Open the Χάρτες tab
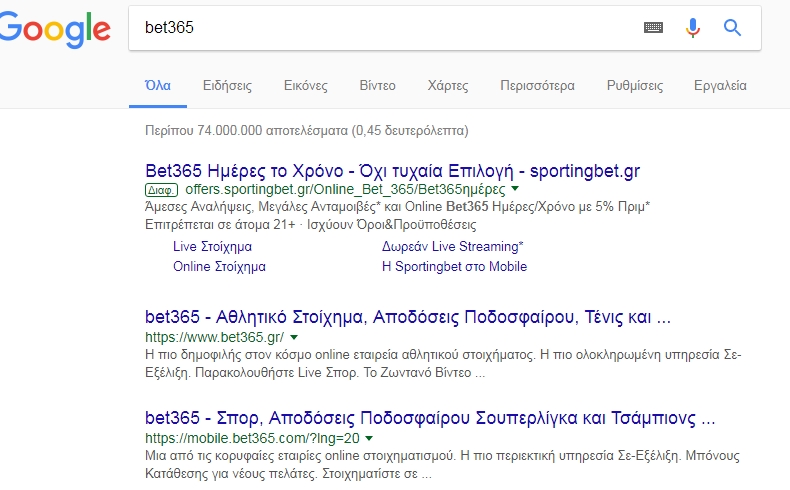 coord(448,86)
